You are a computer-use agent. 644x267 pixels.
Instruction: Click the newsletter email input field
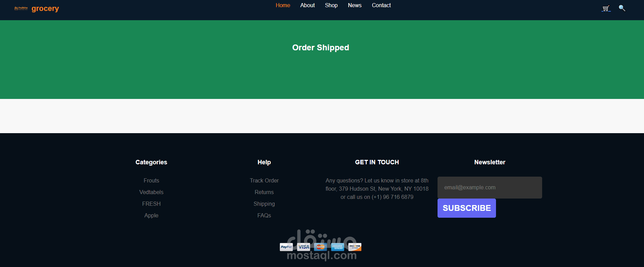coord(490,188)
